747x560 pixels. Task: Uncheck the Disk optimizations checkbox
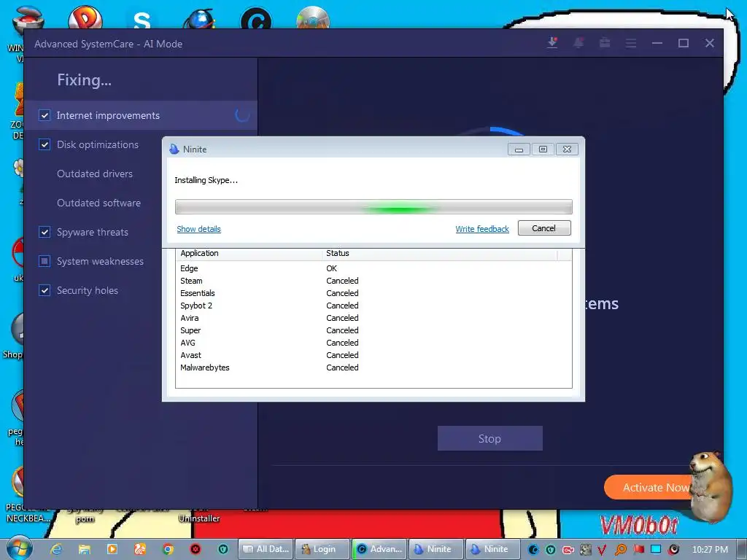point(44,144)
